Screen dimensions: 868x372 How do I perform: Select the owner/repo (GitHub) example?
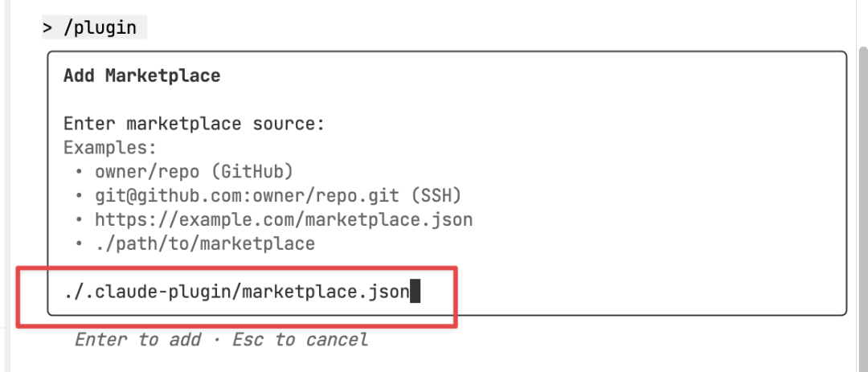194,171
